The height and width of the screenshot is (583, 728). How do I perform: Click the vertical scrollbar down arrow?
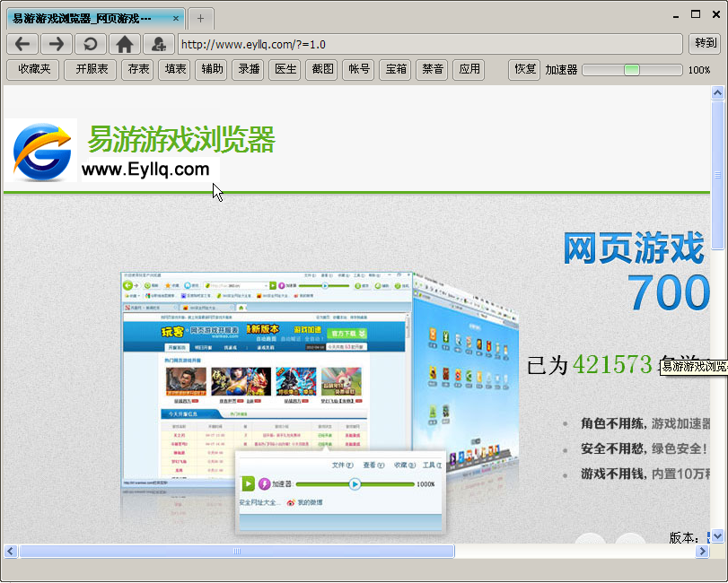point(717,536)
